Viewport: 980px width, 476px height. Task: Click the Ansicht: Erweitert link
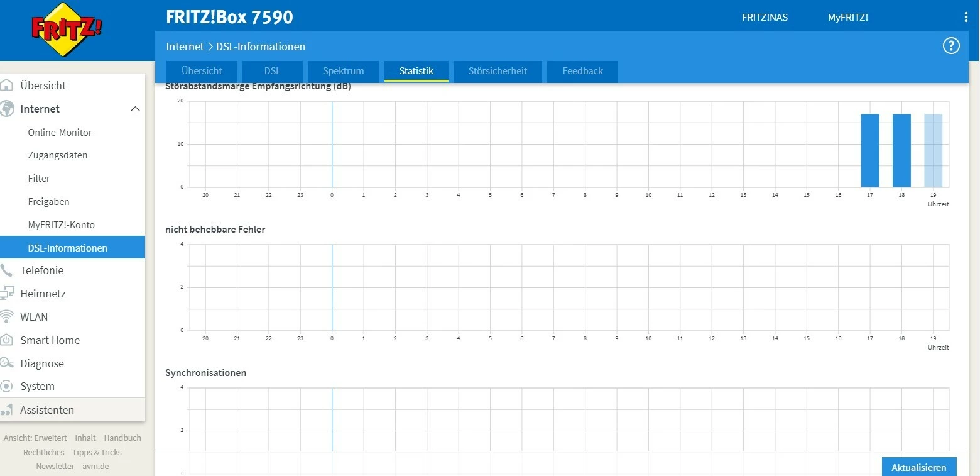tap(35, 438)
